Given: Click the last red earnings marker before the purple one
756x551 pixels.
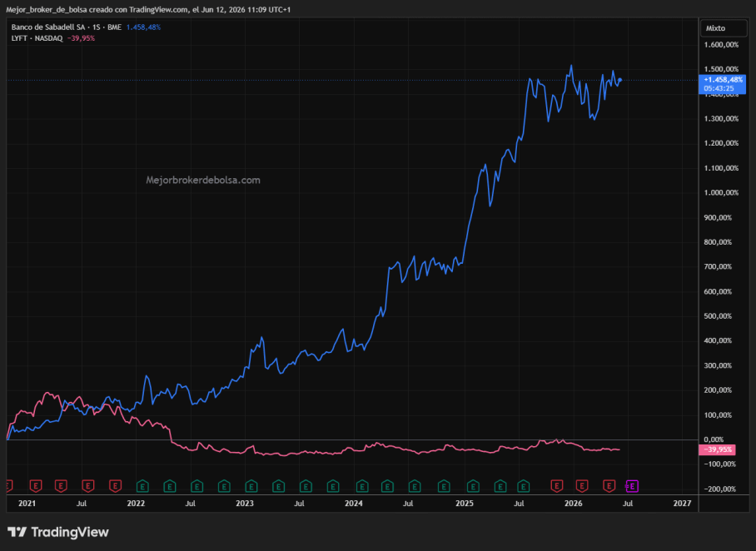Looking at the screenshot, I should [609, 486].
